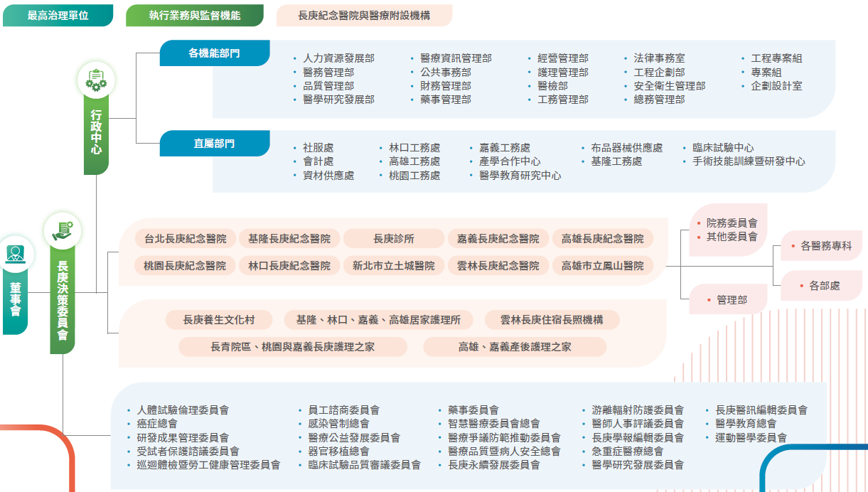Select 嘉義長庚紀念醫院 pill
The image size is (868, 492).
(498, 239)
